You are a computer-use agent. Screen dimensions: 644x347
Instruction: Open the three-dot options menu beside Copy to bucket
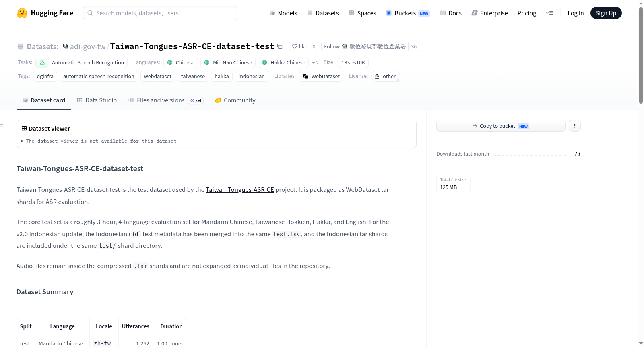coord(574,126)
